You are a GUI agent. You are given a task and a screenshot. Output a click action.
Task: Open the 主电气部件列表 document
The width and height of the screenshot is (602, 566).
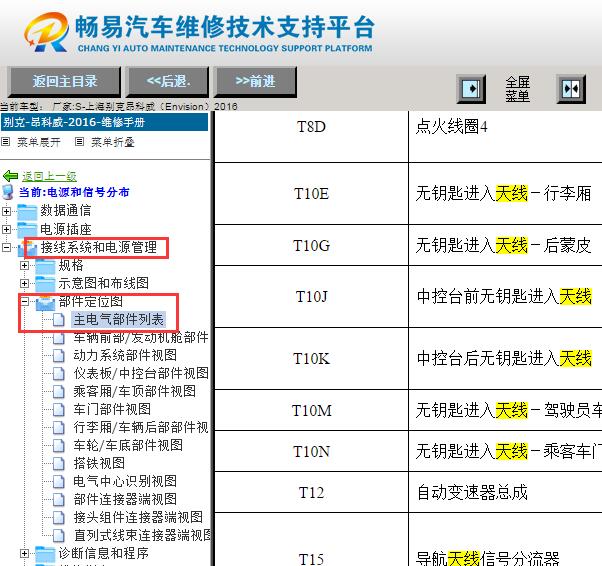pos(119,319)
